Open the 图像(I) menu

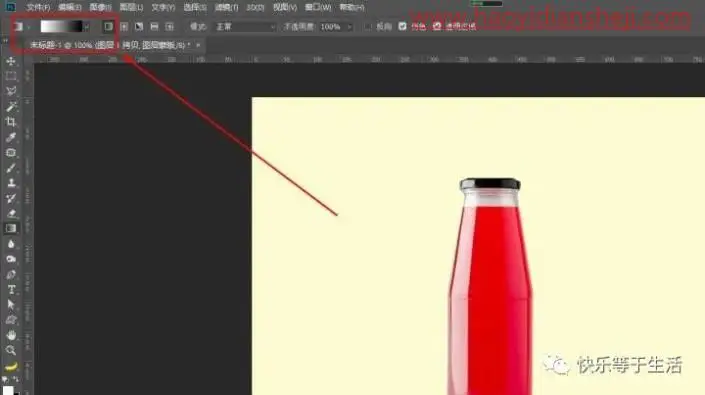[100, 7]
